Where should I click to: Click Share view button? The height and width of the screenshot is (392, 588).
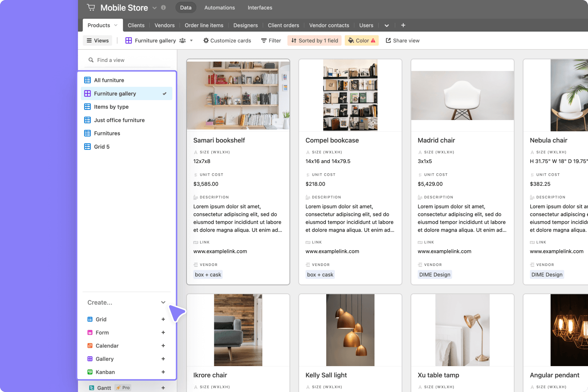tap(402, 41)
